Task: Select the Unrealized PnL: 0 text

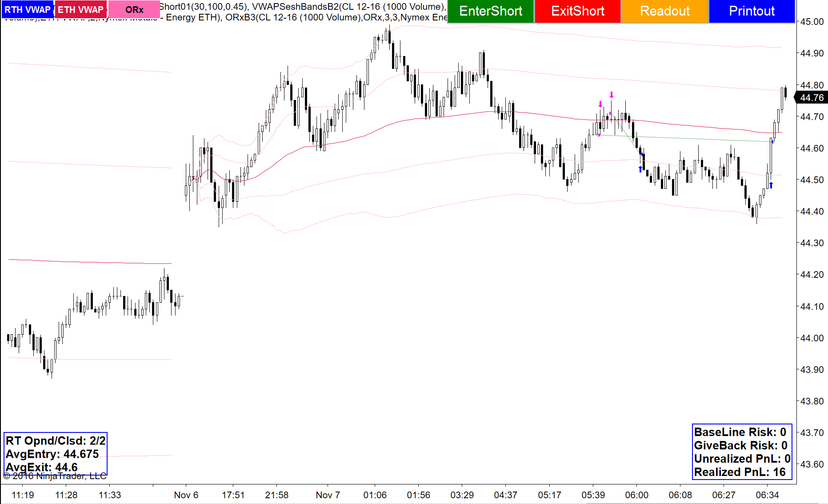Action: pos(742,459)
